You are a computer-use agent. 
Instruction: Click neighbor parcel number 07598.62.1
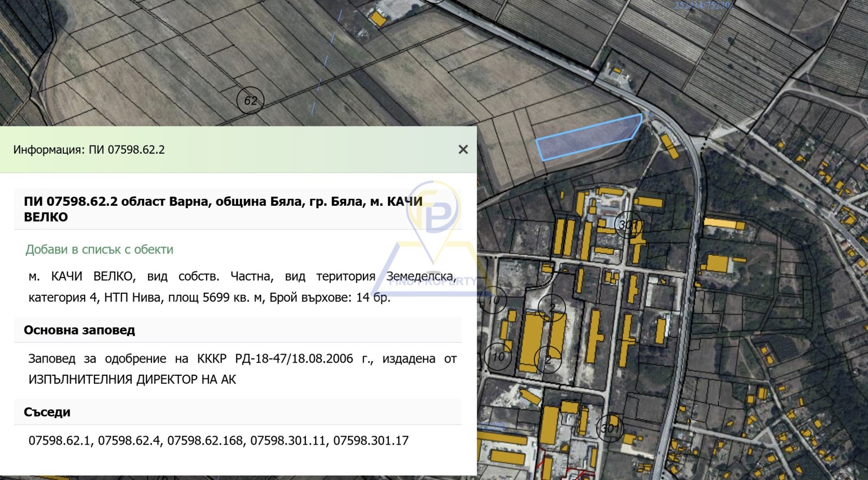pos(60,440)
